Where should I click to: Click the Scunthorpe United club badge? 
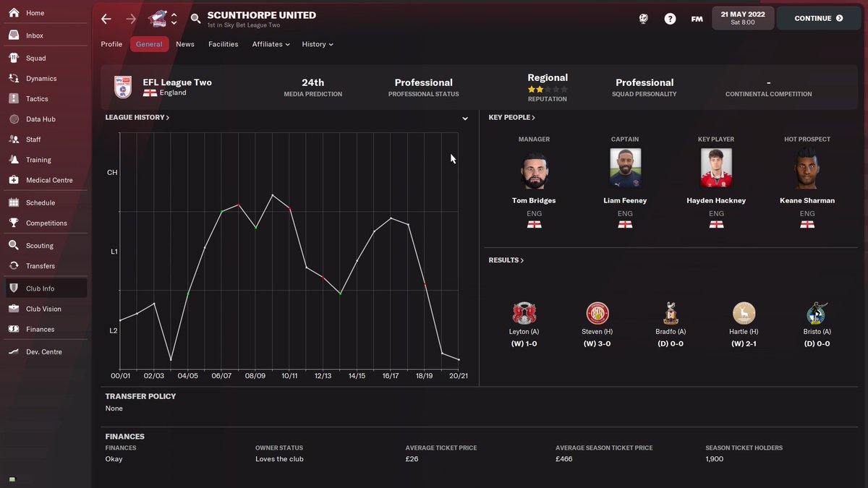click(157, 18)
